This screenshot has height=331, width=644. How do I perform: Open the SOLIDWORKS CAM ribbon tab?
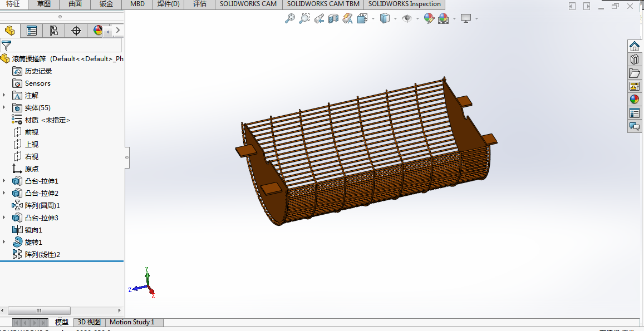click(248, 4)
